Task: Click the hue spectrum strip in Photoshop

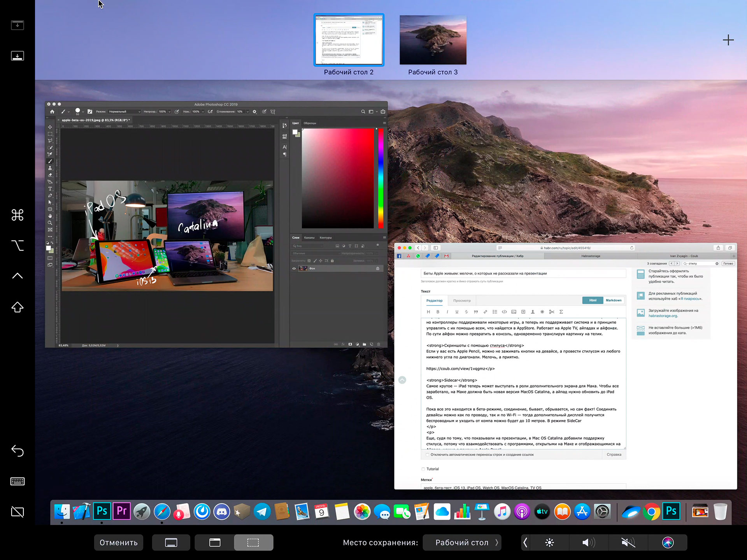Action: pos(381,178)
